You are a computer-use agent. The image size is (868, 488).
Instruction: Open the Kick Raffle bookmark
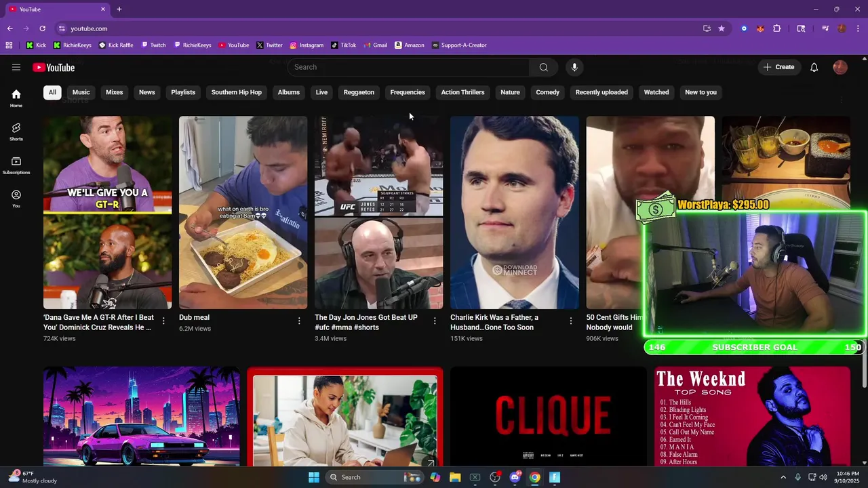coord(116,45)
